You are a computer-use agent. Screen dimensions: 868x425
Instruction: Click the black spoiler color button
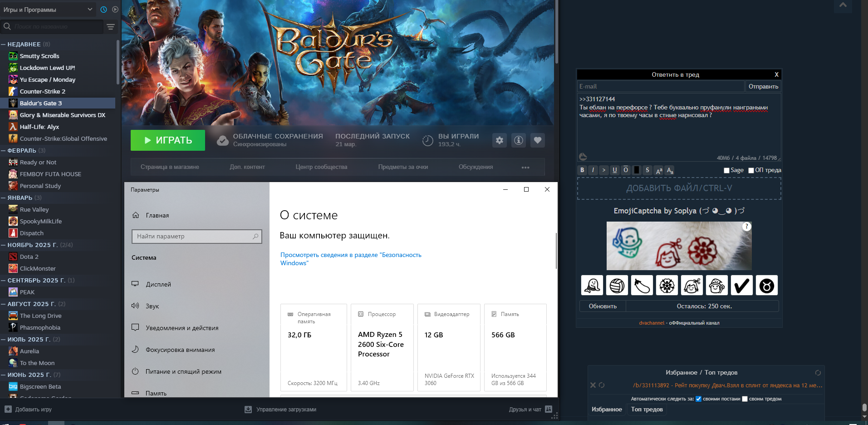(637, 170)
